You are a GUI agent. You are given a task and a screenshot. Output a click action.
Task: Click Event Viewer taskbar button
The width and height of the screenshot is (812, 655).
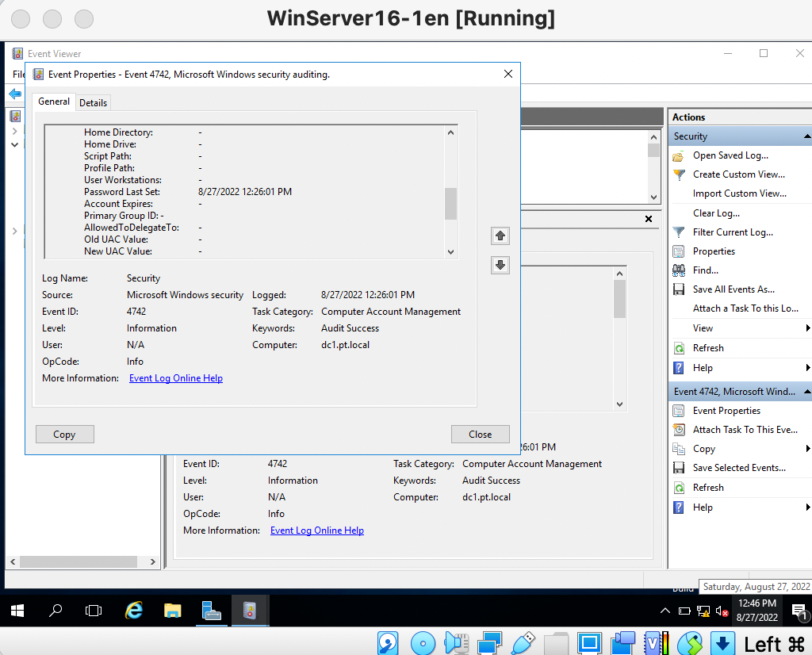[x=250, y=611]
